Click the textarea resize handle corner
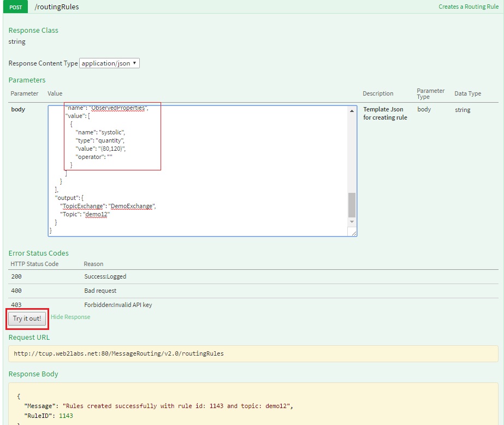The height and width of the screenshot is (425, 504). point(354,233)
